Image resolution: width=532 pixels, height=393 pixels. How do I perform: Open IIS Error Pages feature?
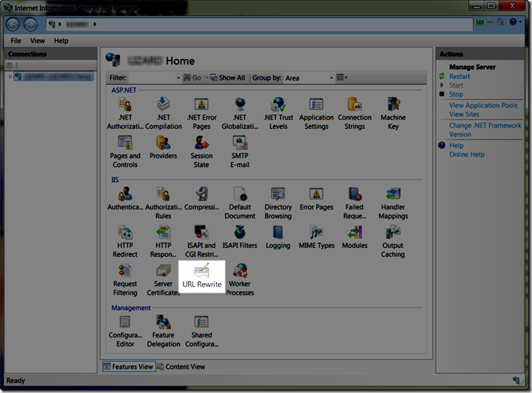316,199
